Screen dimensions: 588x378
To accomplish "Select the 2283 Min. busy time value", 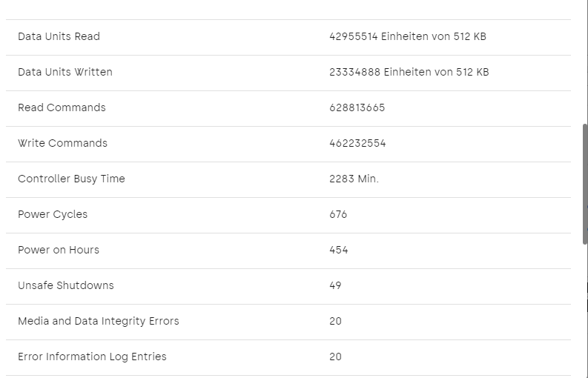I will 354,179.
